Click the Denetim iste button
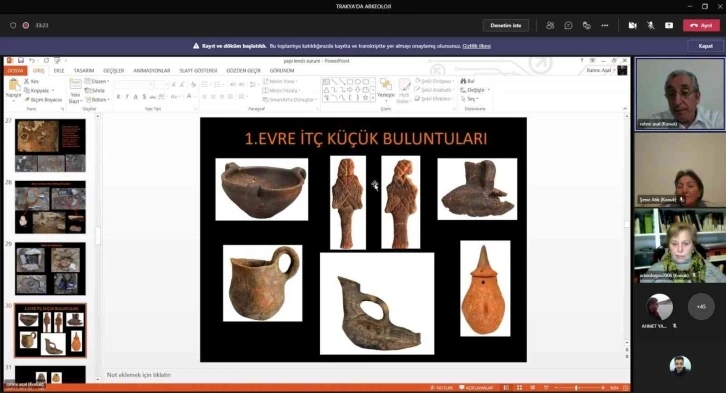 click(506, 25)
